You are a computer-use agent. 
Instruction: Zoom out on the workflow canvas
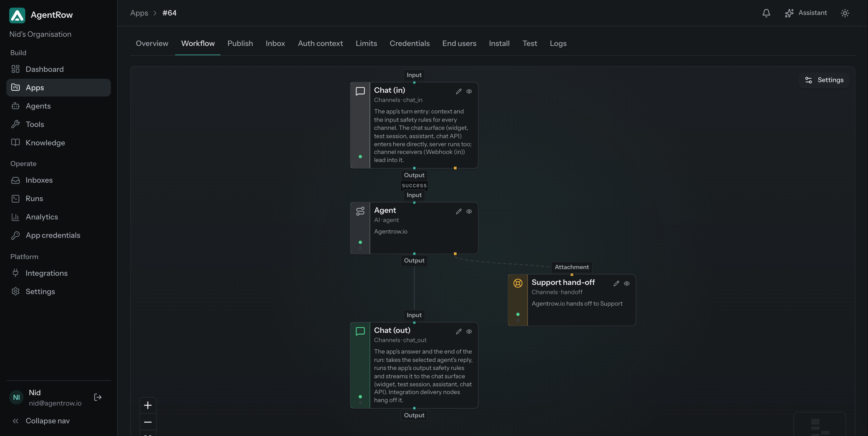[x=148, y=422]
